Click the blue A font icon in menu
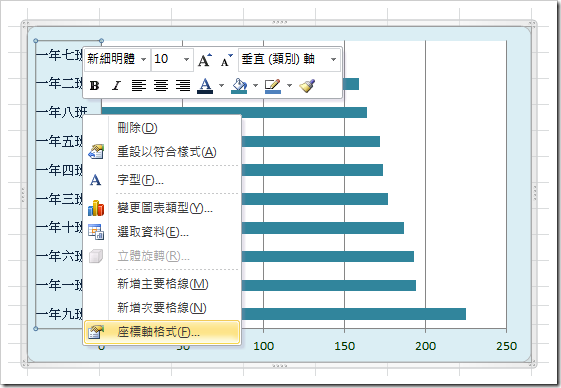Viewport: 561px width, 388px height. tap(96, 180)
